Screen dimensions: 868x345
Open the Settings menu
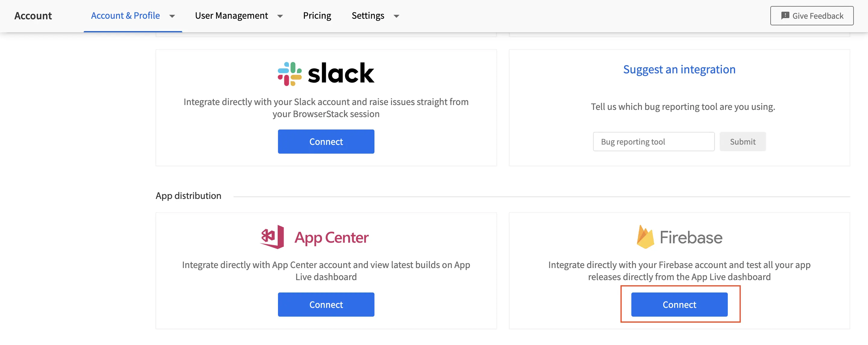[368, 15]
